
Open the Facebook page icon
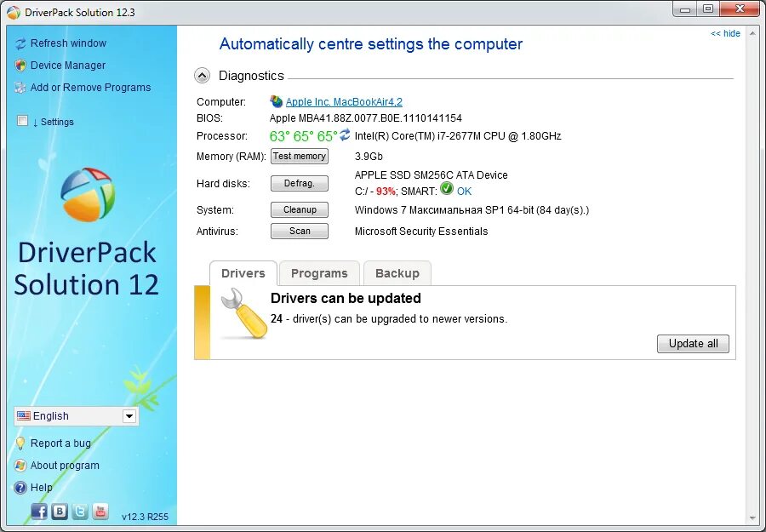pos(39,512)
